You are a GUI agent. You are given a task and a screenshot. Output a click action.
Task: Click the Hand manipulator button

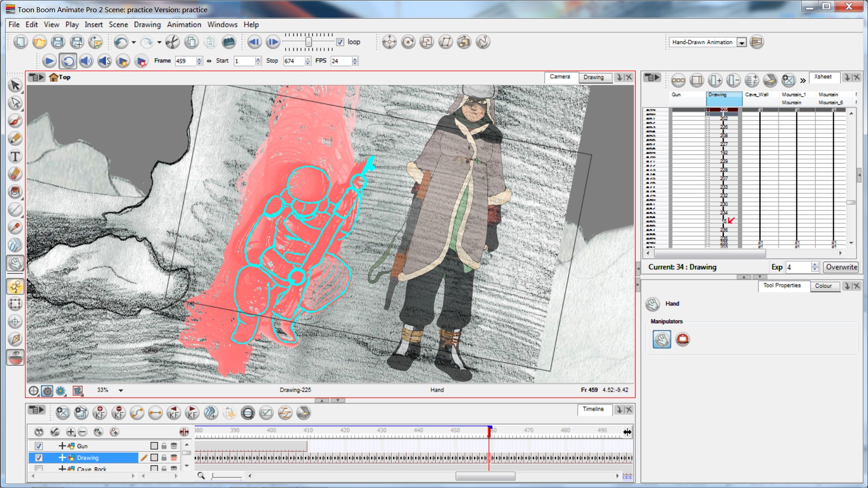coord(661,339)
